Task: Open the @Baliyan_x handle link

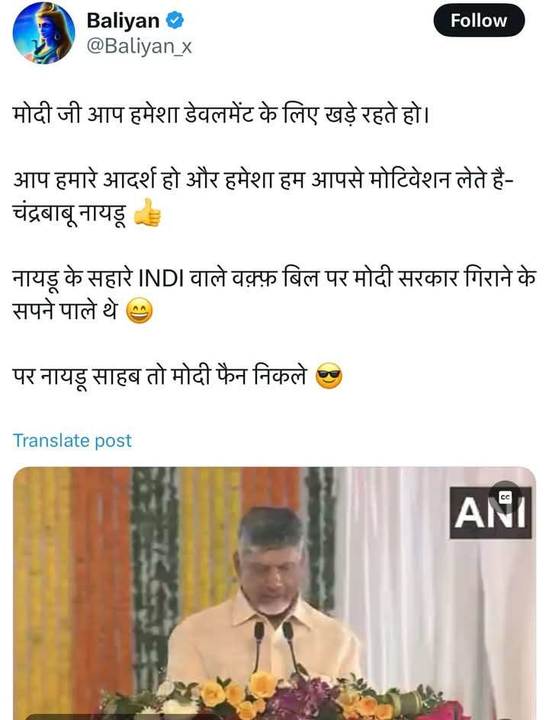Action: (x=139, y=46)
